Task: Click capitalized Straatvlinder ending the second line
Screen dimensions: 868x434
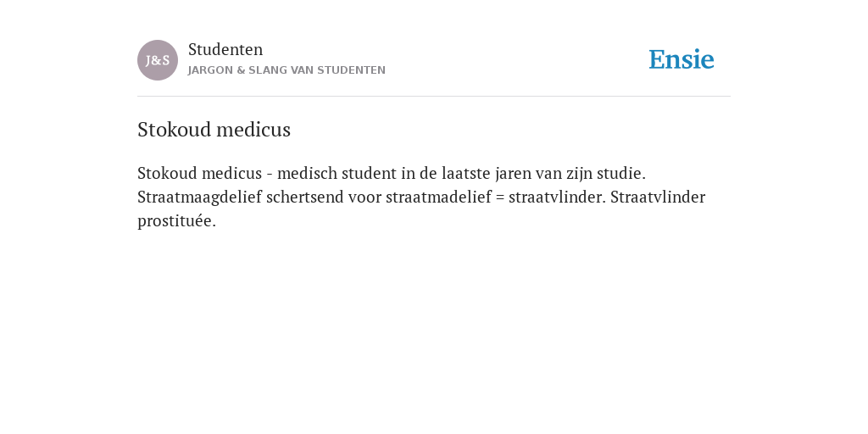Action: point(658,198)
